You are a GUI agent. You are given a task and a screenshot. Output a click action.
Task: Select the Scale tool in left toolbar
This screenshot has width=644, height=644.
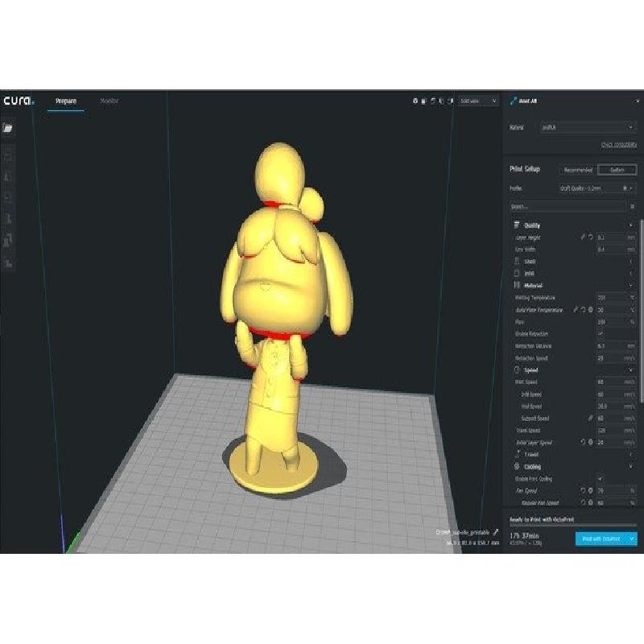click(x=8, y=177)
